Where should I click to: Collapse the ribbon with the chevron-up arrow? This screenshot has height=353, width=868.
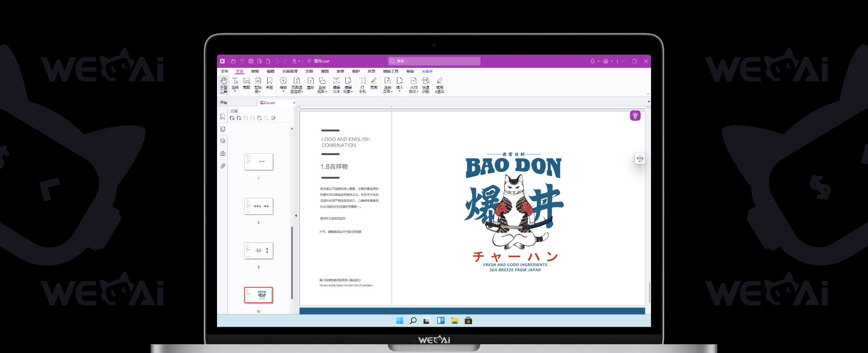648,94
